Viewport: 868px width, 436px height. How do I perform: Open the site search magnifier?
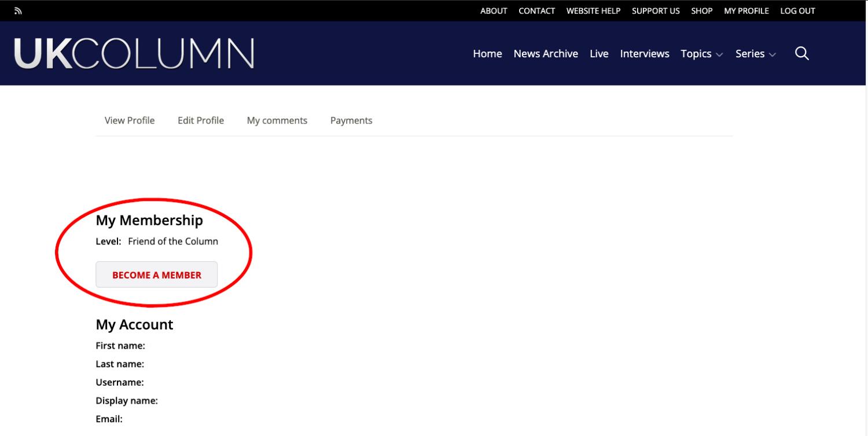(x=801, y=53)
